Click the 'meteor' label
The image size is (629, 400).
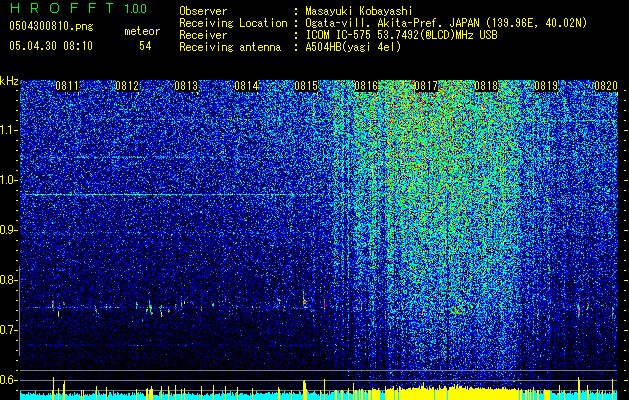[x=142, y=31]
